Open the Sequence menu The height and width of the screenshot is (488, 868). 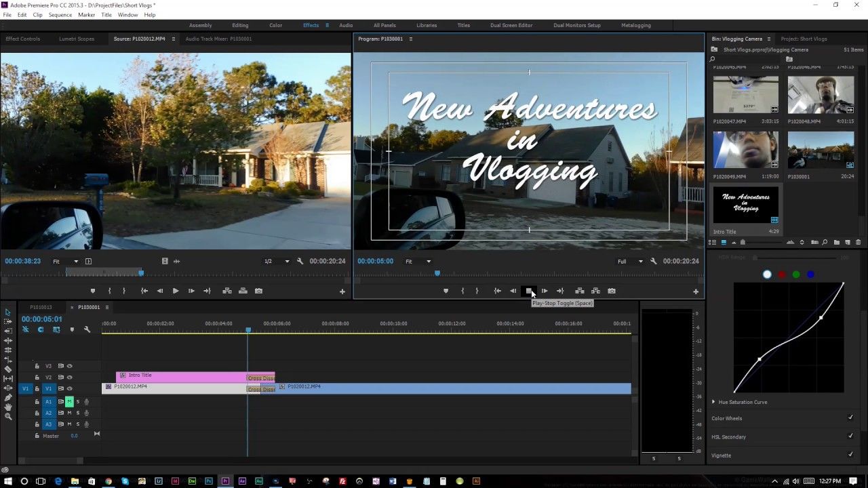(x=60, y=15)
